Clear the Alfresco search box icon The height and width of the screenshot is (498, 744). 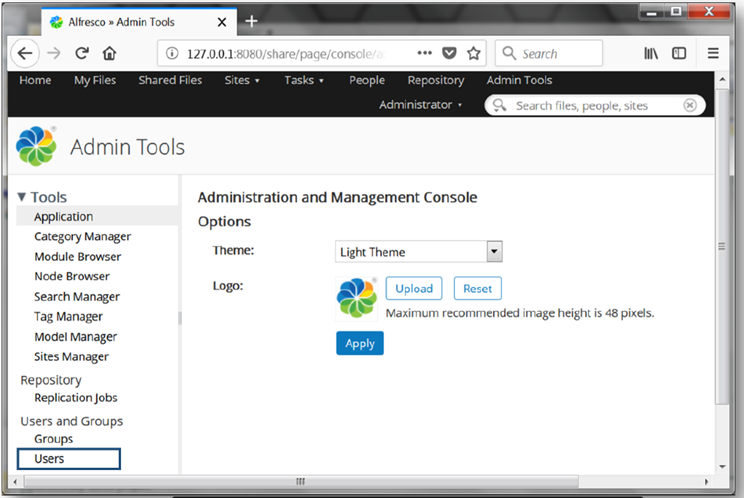tap(690, 105)
